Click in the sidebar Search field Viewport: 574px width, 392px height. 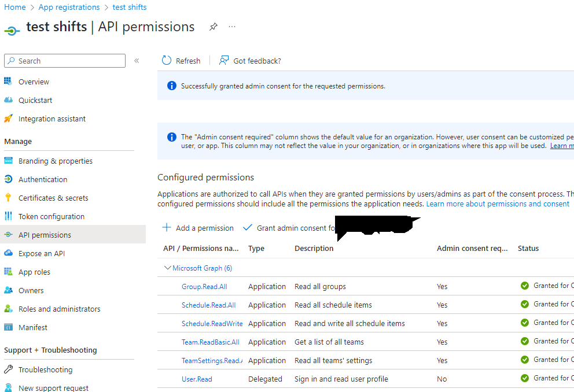click(x=69, y=61)
